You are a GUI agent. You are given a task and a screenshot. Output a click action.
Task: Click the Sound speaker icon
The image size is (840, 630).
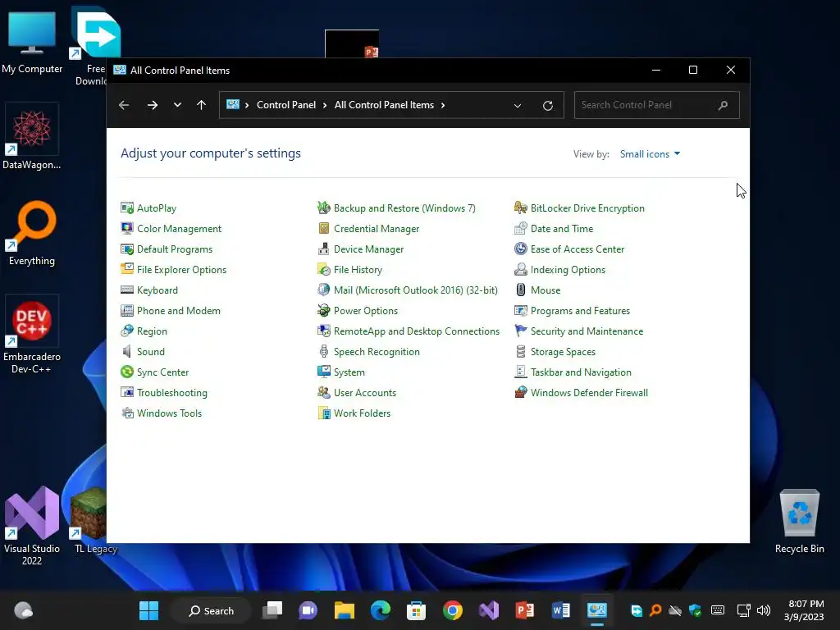click(x=127, y=351)
